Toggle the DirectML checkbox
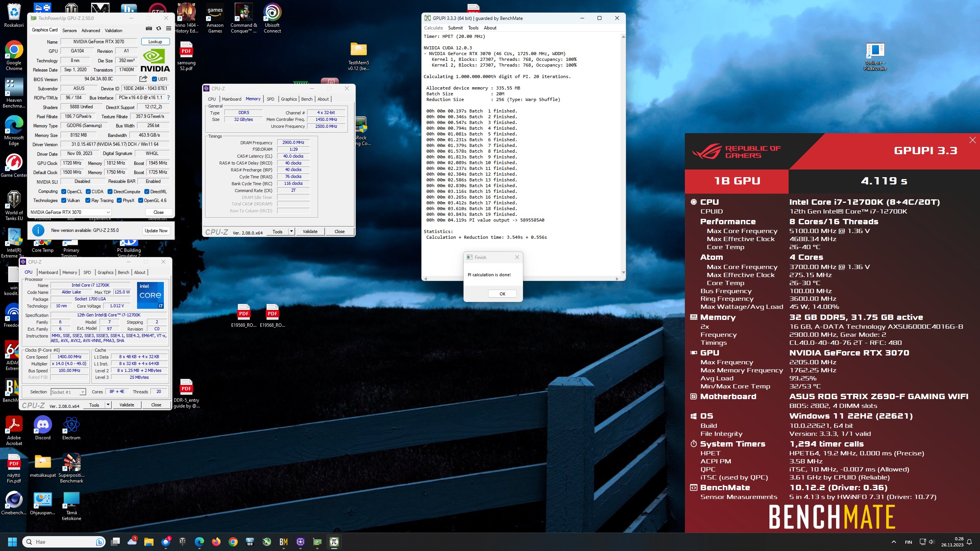 [147, 192]
